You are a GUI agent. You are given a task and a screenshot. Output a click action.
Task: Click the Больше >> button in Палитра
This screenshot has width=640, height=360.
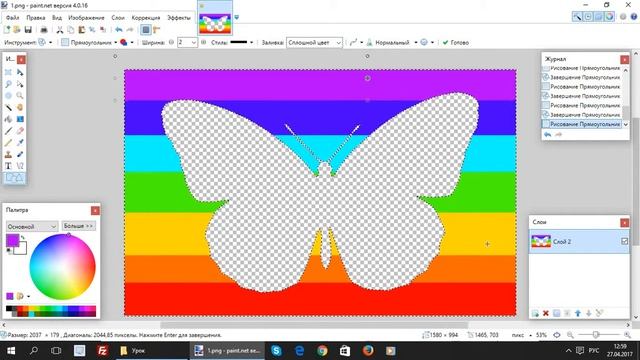(x=79, y=226)
